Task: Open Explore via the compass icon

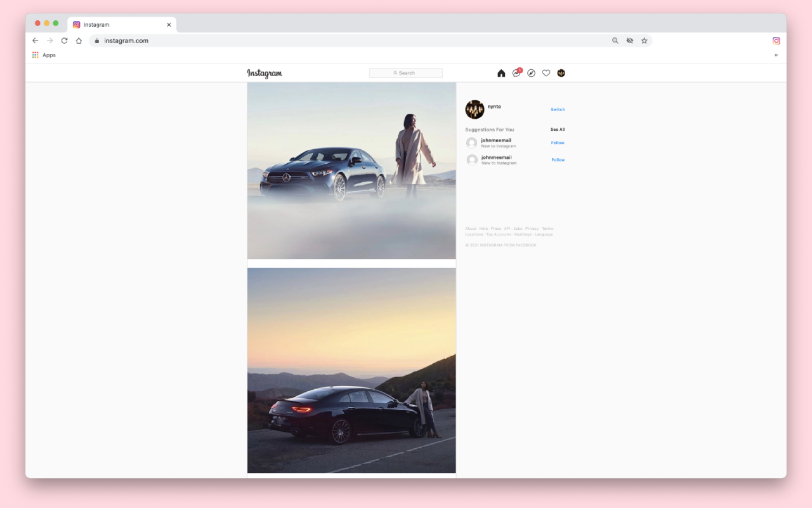Action: point(531,72)
